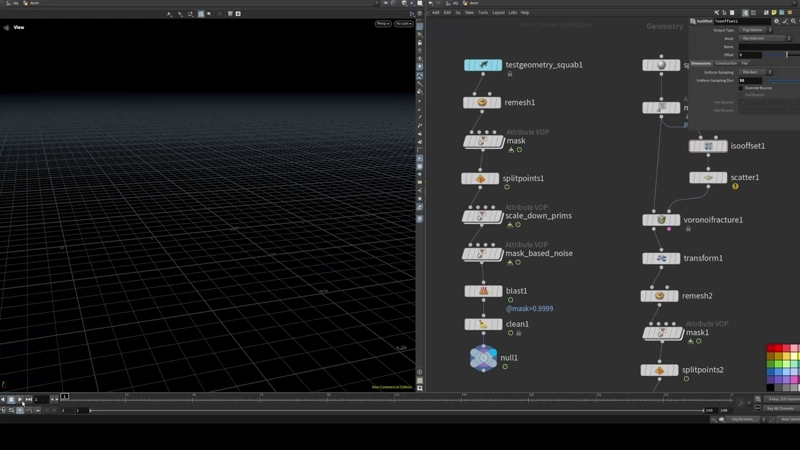Open the Labs menu in network editor

coord(512,13)
